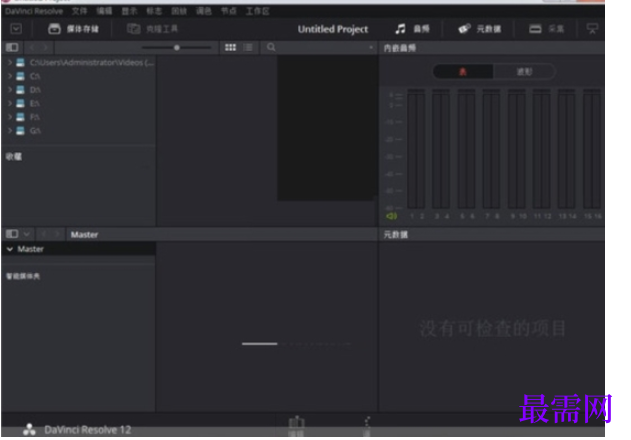Switch audio panel to 波形 waveform tab

click(524, 72)
